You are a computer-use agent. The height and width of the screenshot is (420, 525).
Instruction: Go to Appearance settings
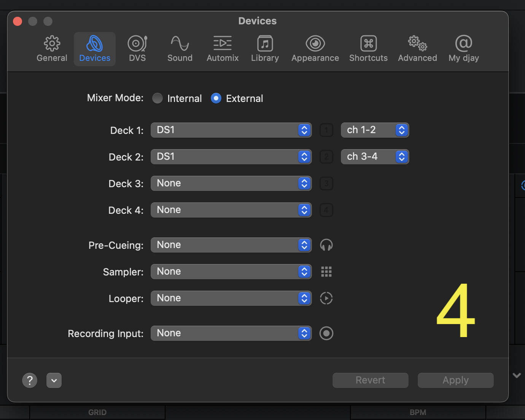coord(315,49)
